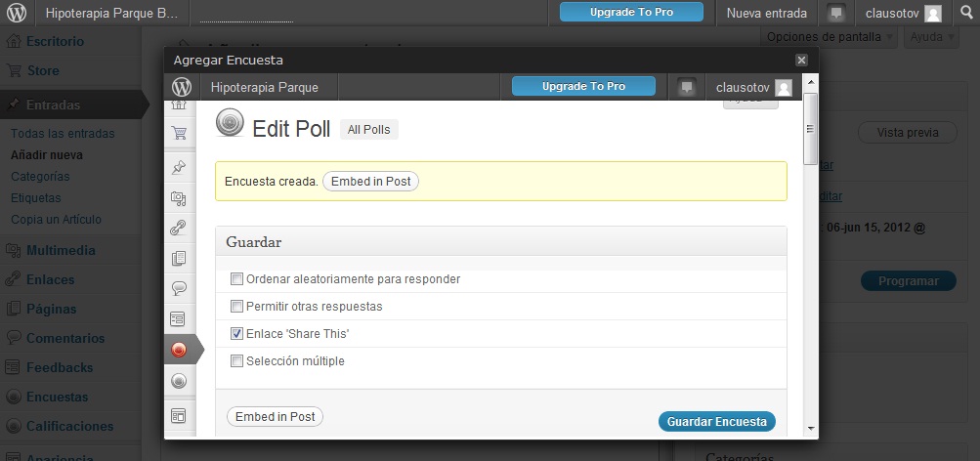Open 'Encuestas' in the left admin menu
The height and width of the screenshot is (461, 980).
click(x=57, y=398)
